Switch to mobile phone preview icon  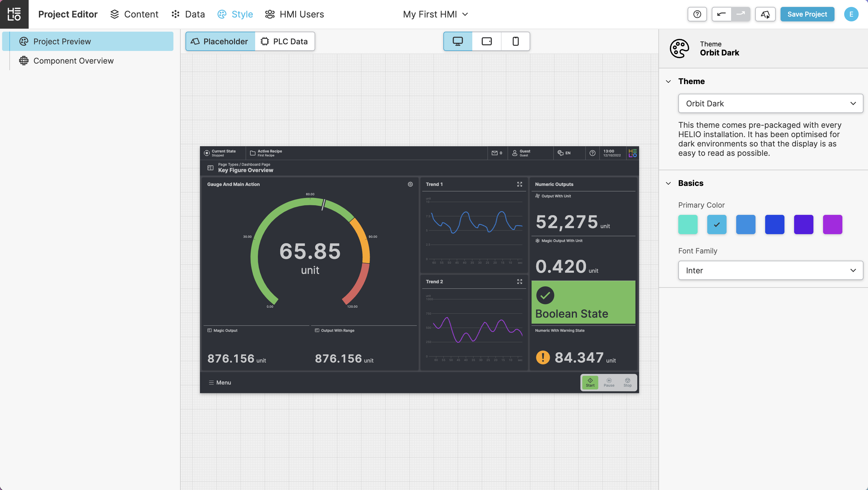pos(515,41)
